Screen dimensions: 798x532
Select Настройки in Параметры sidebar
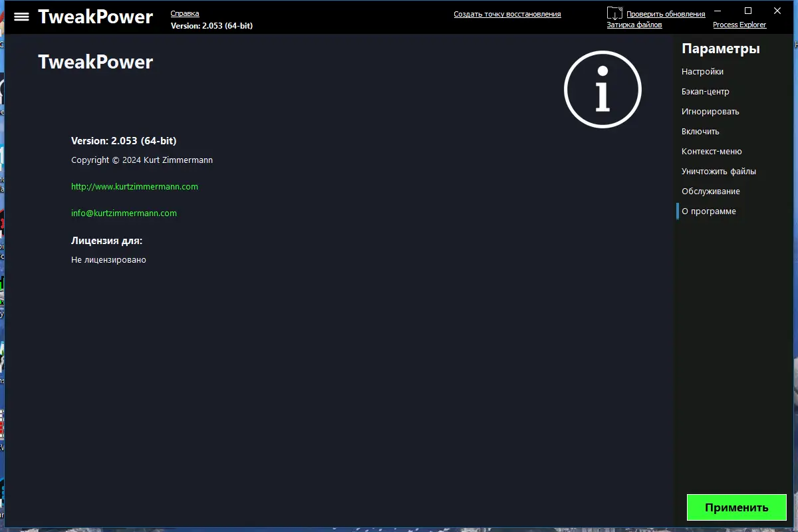point(702,72)
